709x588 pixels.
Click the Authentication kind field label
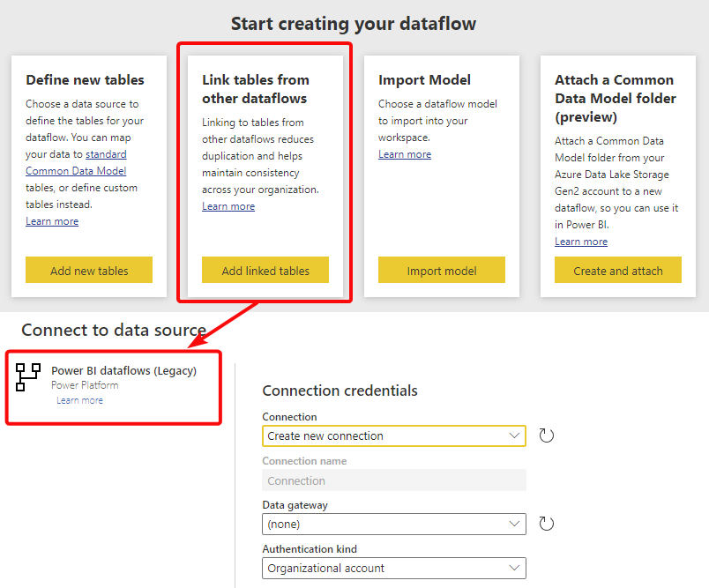point(310,549)
